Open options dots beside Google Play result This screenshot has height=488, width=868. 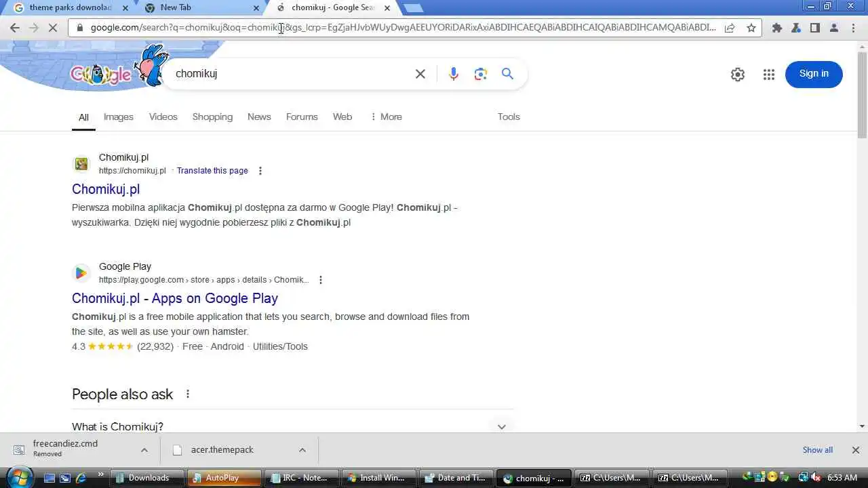[x=321, y=280]
